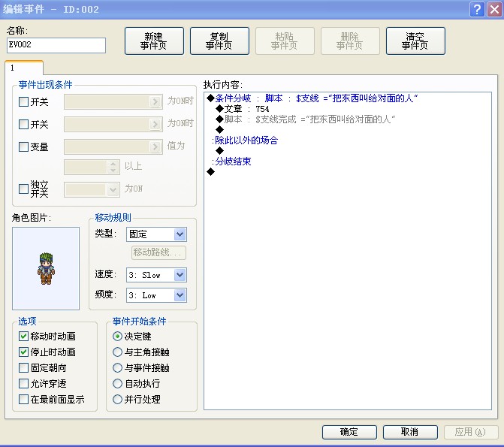
Task: Select the last empty command diamond
Action: (211, 172)
